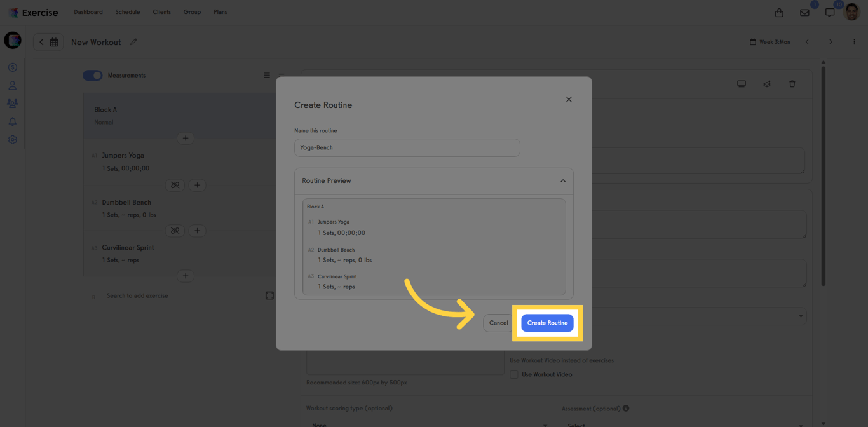Screen dimensions: 868x427
Task: Delete the workout using the trash icon
Action: 792,83
